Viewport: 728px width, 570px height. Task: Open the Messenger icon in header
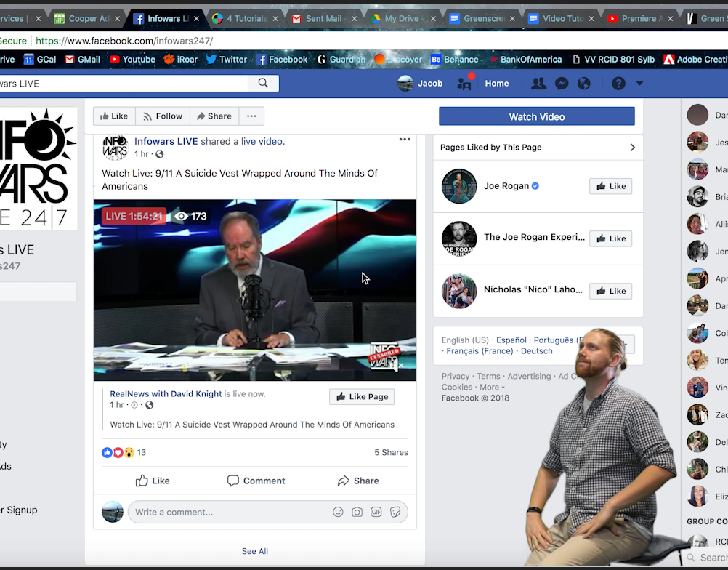coord(562,84)
